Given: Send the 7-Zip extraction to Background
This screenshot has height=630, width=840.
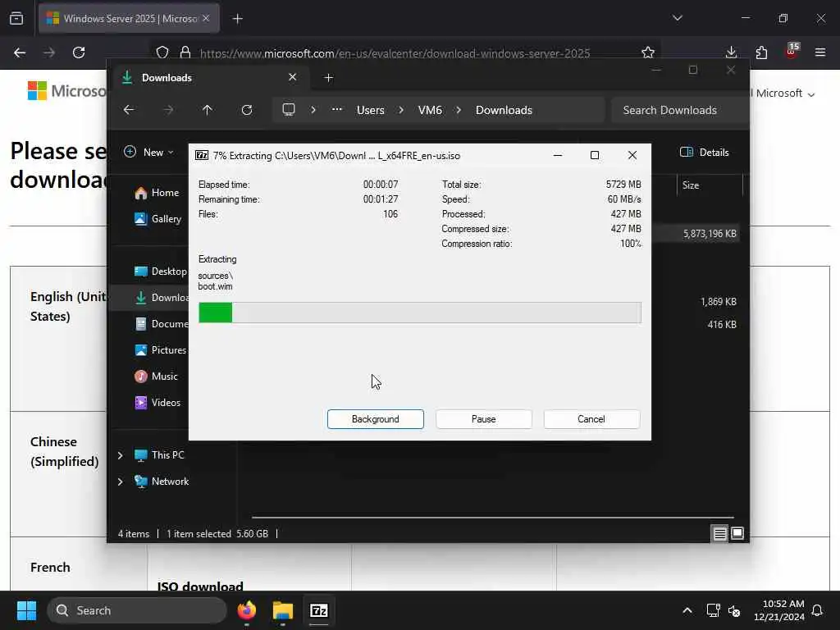Looking at the screenshot, I should click(375, 419).
